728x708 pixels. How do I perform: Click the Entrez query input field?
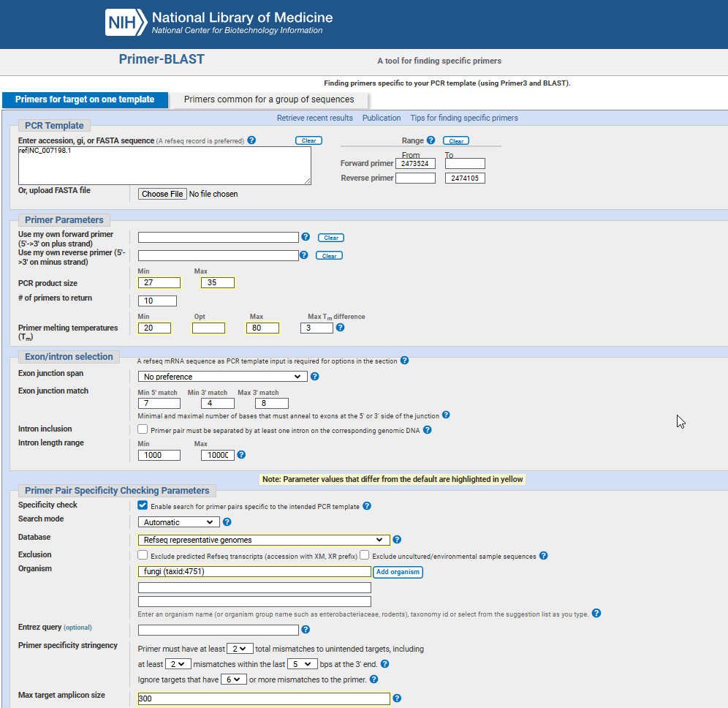click(x=219, y=630)
